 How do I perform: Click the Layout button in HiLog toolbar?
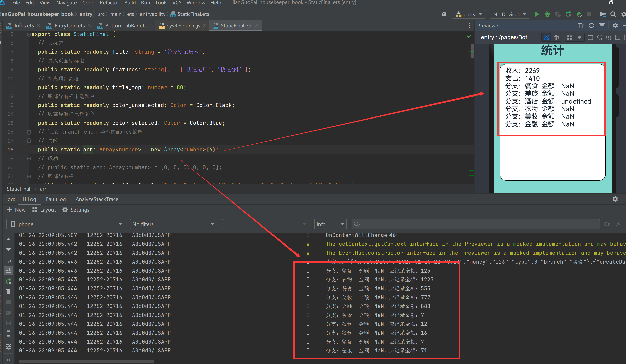[44, 210]
